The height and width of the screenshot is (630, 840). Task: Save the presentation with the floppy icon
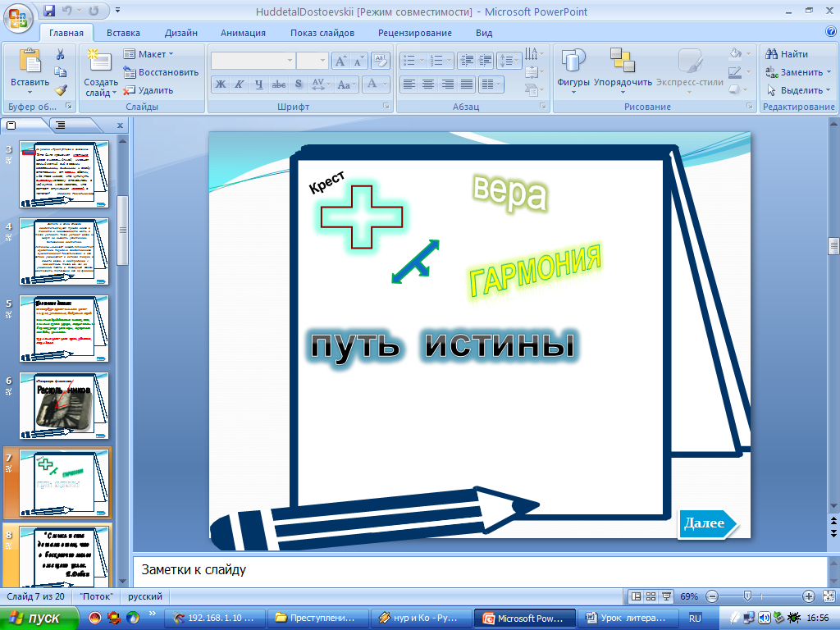50,11
